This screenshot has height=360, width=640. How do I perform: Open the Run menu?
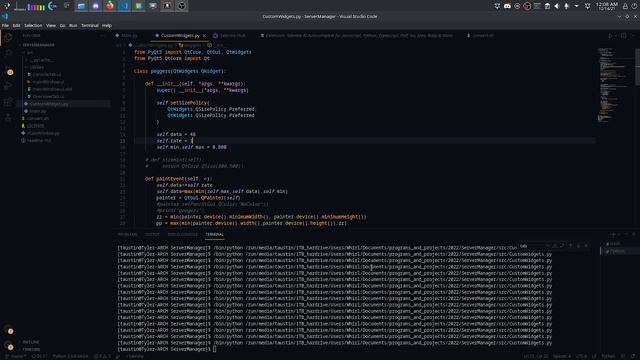pyautogui.click(x=73, y=25)
